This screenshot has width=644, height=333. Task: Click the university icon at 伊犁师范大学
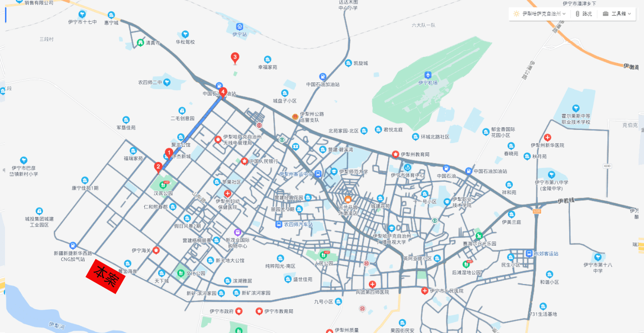(x=334, y=172)
